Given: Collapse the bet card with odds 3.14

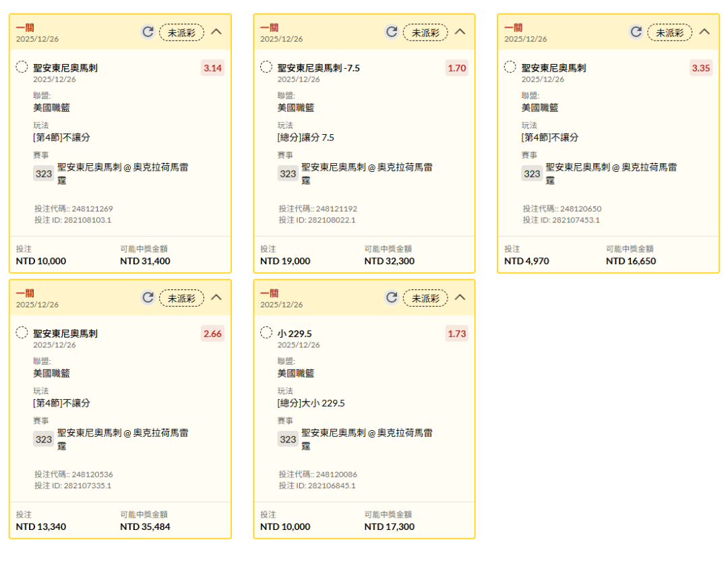Looking at the screenshot, I should (x=216, y=32).
